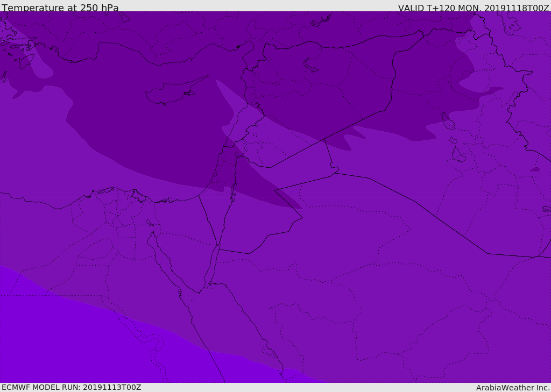Viewport: 551px width, 392px height.
Task: Click the ArabiaWeather Inc. credit
Action: tap(513, 388)
